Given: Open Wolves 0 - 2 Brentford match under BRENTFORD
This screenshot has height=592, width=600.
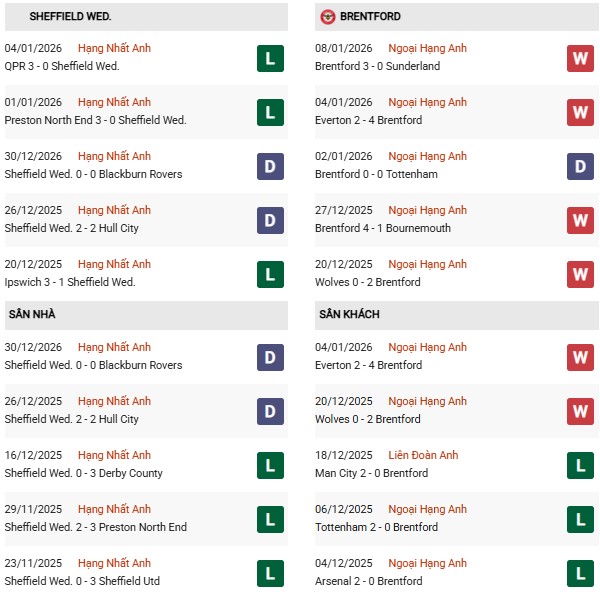Looking at the screenshot, I should pyautogui.click(x=366, y=282).
